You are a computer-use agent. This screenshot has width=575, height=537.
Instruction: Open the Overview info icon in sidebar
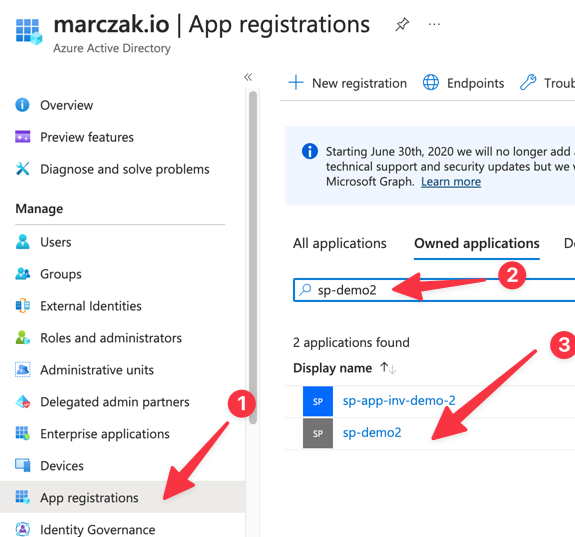click(22, 105)
